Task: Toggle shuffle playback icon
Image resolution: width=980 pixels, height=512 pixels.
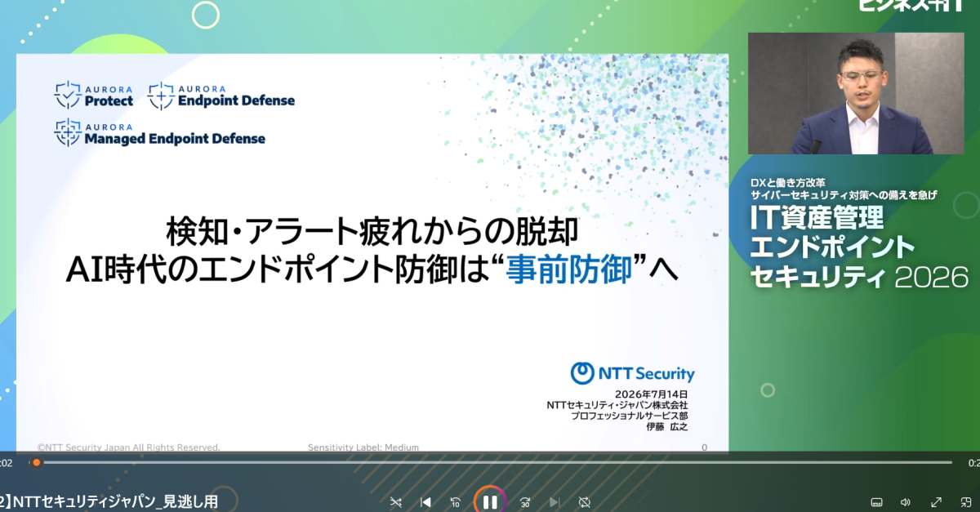Action: click(395, 502)
